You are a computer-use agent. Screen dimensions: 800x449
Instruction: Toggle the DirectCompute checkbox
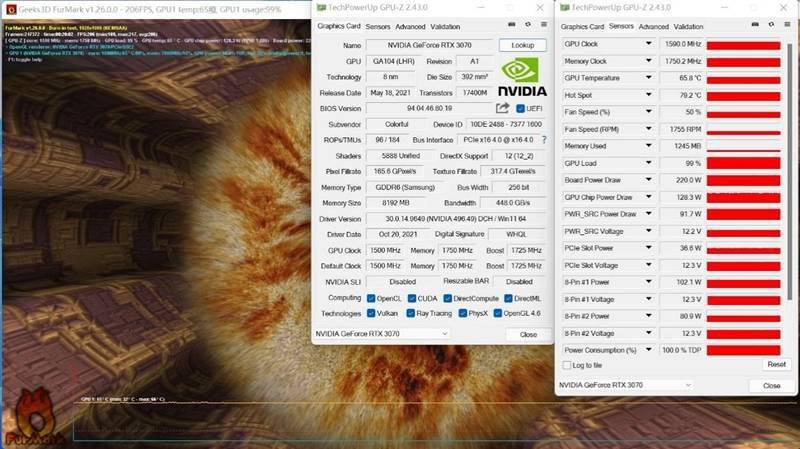(x=447, y=298)
